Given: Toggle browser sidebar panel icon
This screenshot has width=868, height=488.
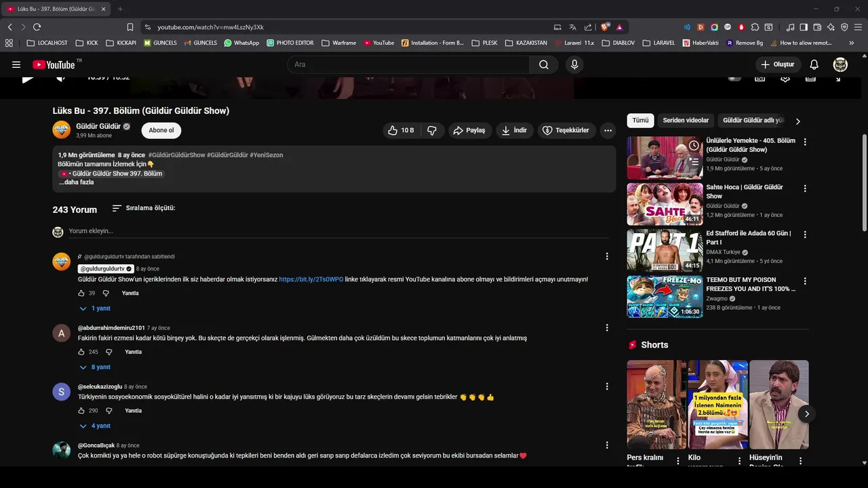Looking at the screenshot, I should pos(804,27).
